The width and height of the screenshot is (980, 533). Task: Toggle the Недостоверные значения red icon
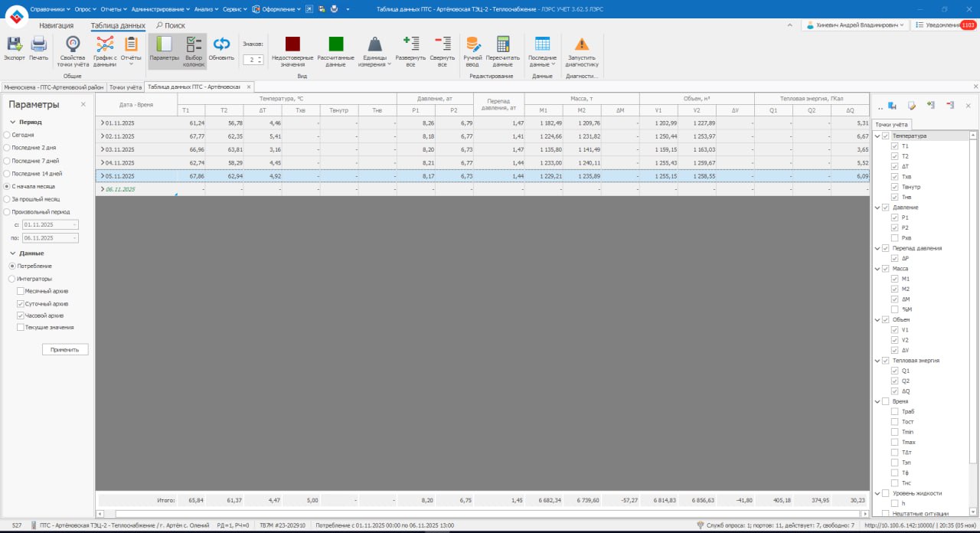[292, 44]
